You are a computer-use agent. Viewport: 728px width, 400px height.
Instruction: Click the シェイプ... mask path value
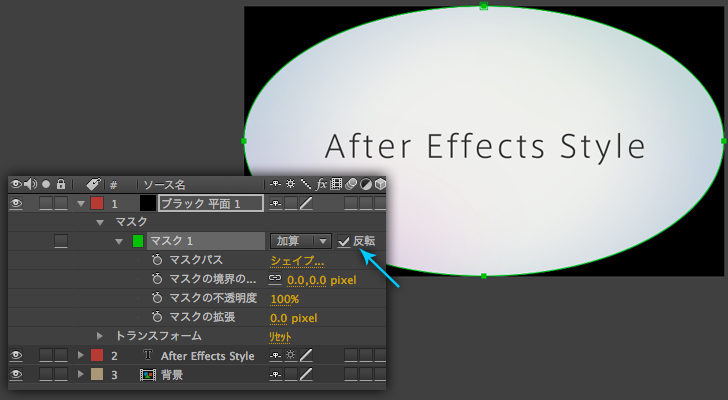297,261
